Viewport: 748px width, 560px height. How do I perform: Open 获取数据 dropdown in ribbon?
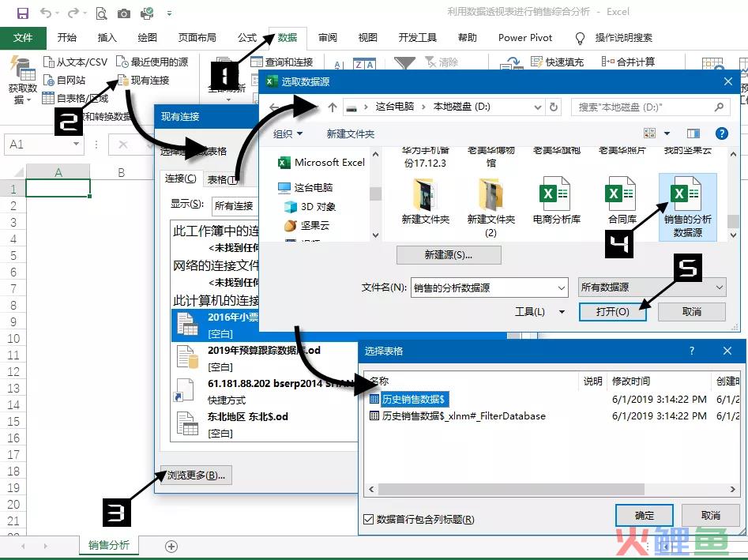pyautogui.click(x=22, y=80)
